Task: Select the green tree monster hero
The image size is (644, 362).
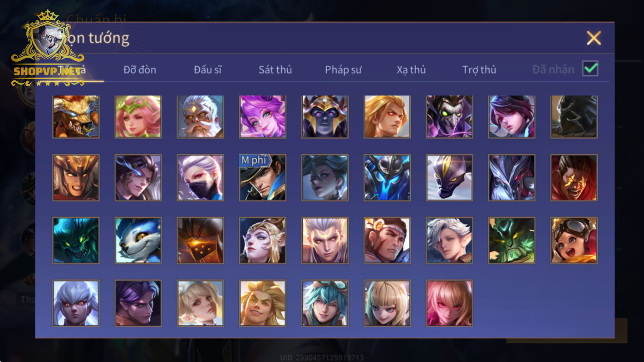Action: [512, 240]
